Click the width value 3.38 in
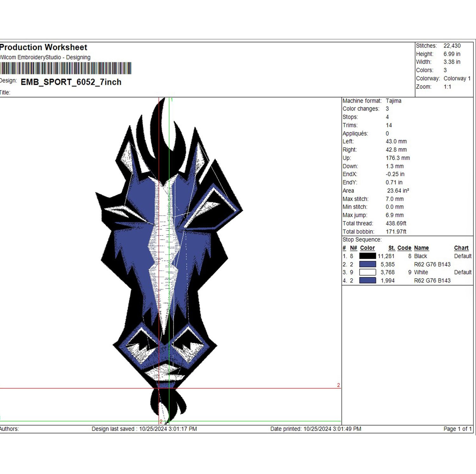Image resolution: width=476 pixels, height=474 pixels. (452, 62)
